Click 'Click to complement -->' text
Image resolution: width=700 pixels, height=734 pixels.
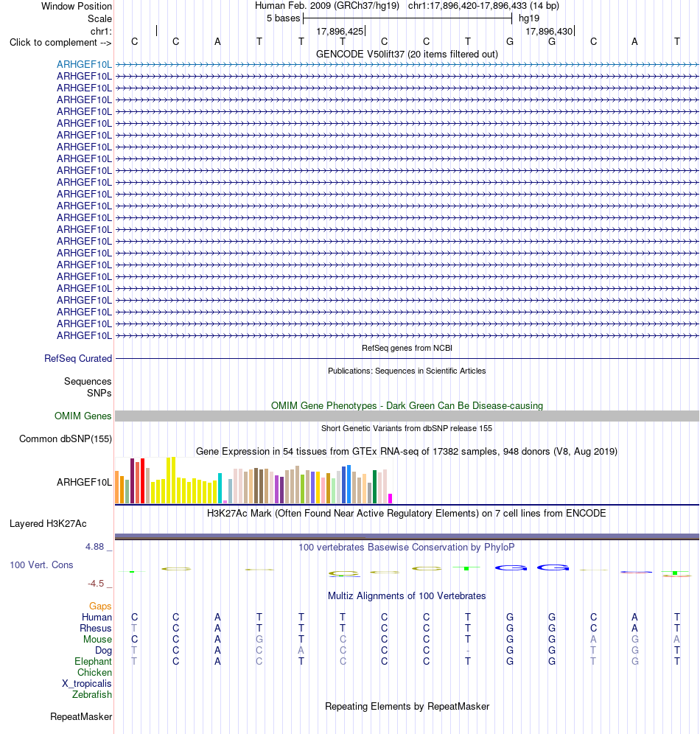pyautogui.click(x=60, y=43)
